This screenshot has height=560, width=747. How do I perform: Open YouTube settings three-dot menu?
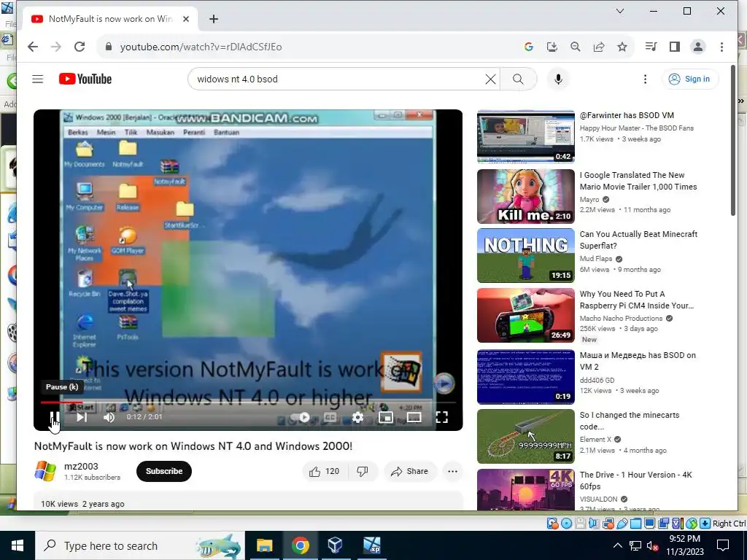(645, 79)
